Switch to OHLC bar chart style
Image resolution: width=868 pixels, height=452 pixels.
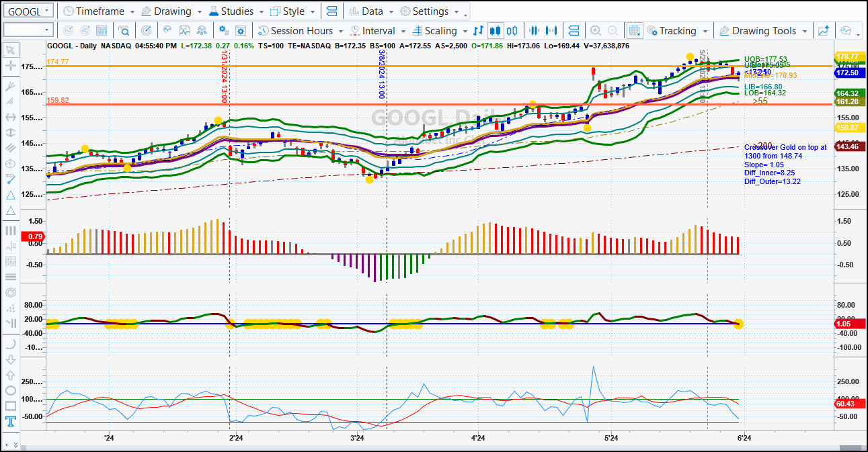point(478,31)
